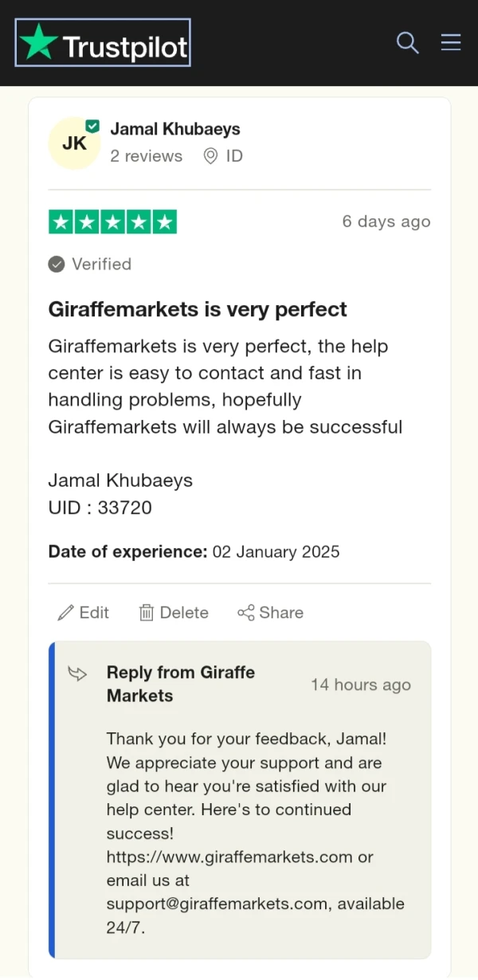The image size is (478, 980).
Task: Click the JK profile avatar
Action: 74,143
